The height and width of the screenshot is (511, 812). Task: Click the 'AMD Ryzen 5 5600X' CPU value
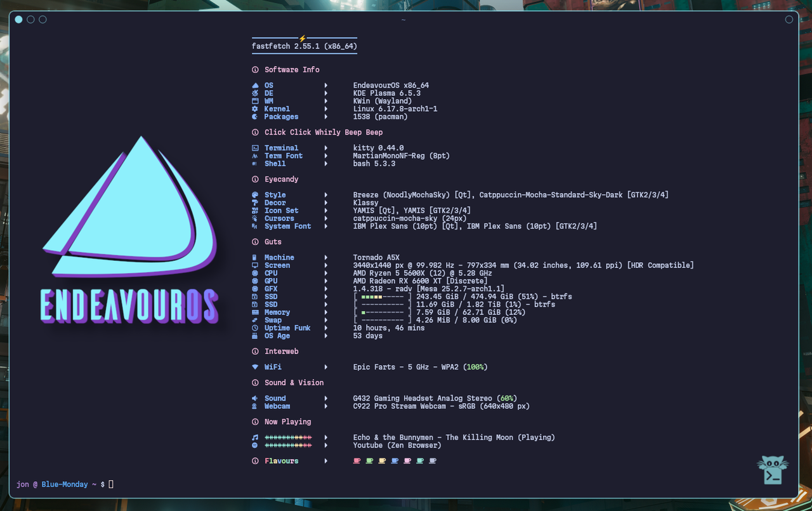point(389,273)
